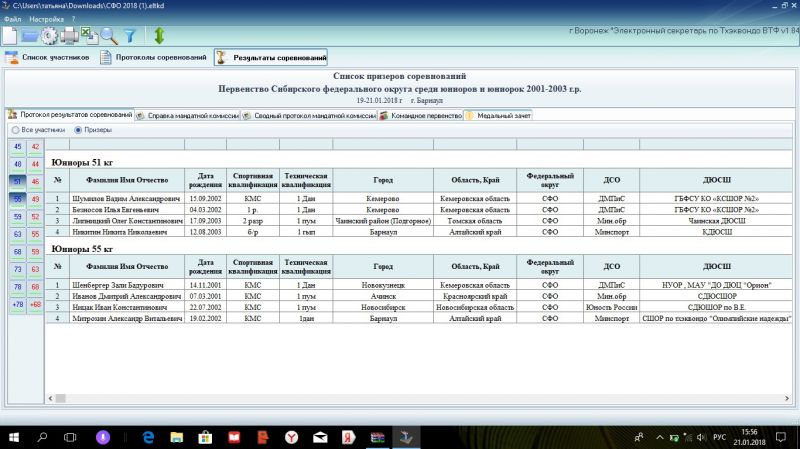800x449 pixels.
Task: Open file via blue folder icon
Action: 30,35
